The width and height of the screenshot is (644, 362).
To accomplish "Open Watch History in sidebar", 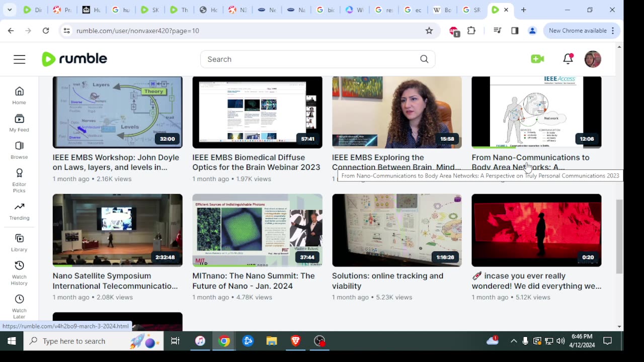I will pyautogui.click(x=19, y=273).
